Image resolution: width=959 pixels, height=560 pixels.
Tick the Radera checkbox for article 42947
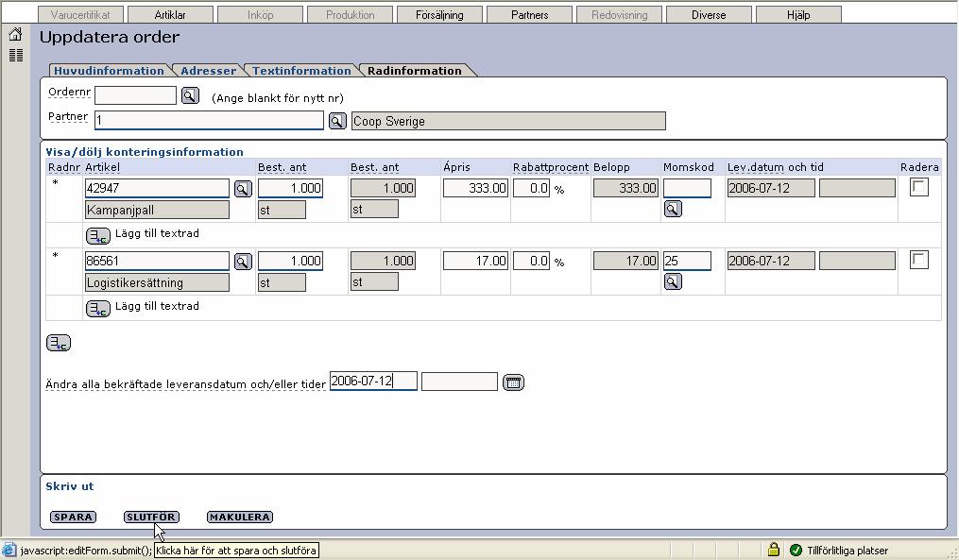click(919, 187)
